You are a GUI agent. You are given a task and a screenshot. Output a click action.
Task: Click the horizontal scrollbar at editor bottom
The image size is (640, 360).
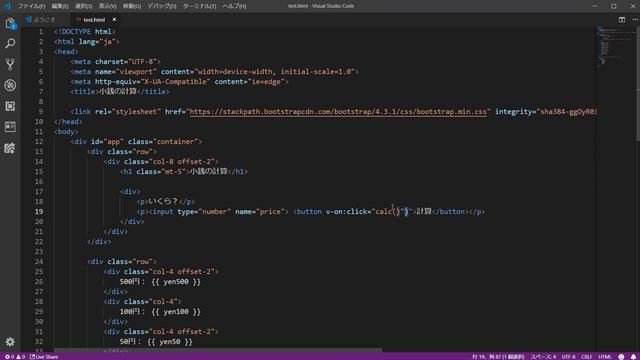[x=219, y=350]
